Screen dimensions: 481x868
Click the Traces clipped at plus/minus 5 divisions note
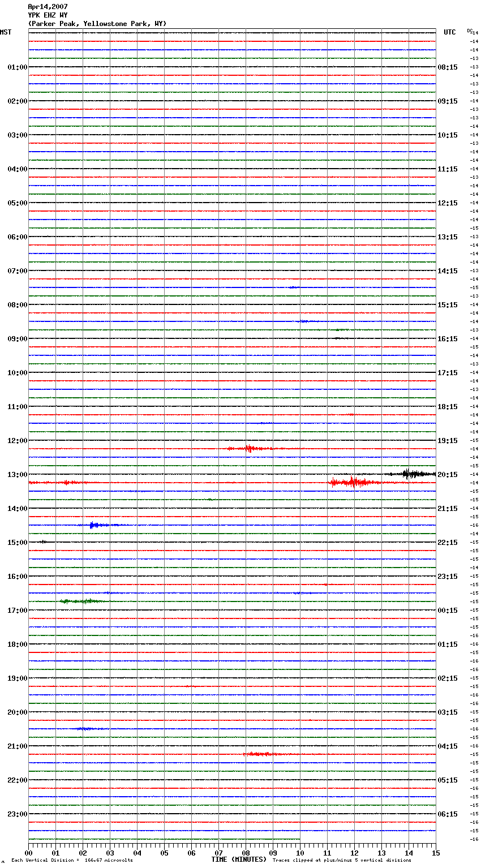point(342,860)
